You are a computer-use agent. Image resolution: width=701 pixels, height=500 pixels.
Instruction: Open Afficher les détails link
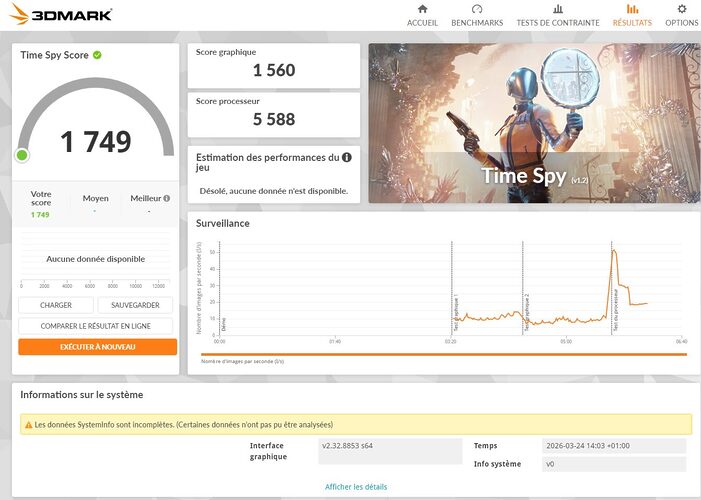[356, 487]
